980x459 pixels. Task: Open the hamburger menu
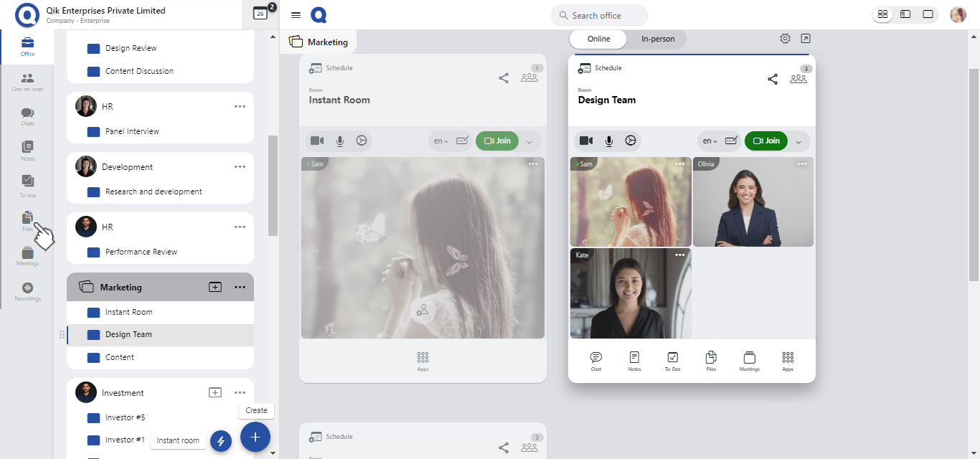296,15
